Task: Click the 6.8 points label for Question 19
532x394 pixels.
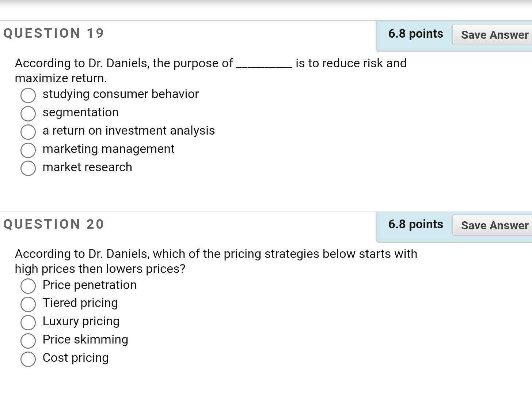Action: (415, 34)
